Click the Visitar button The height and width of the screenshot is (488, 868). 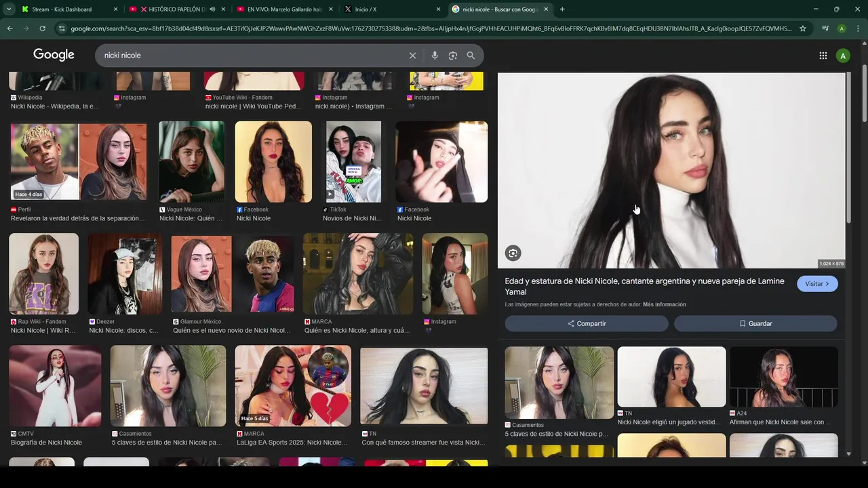point(817,284)
